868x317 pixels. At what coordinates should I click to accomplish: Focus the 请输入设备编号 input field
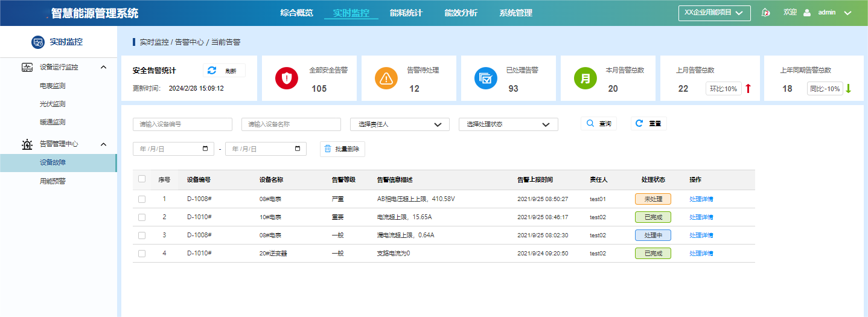pos(182,124)
